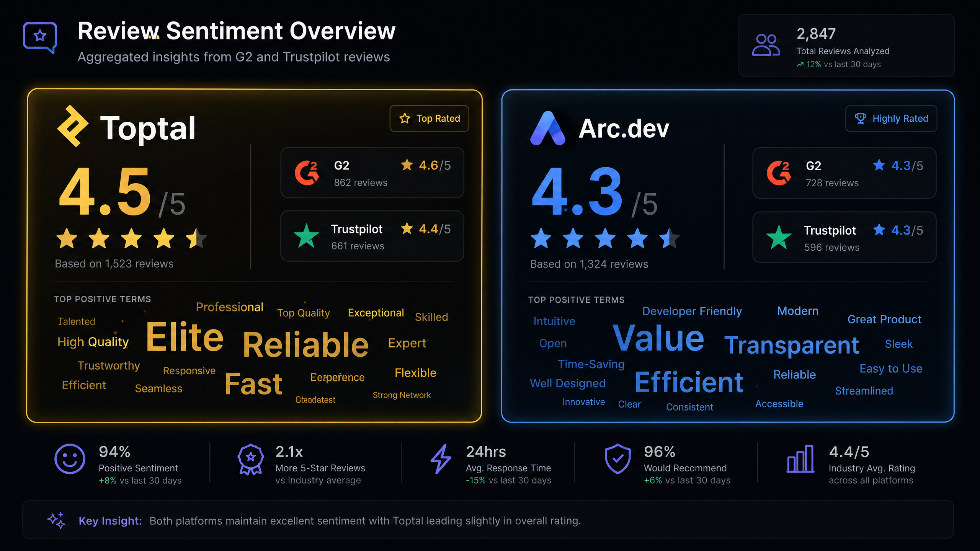This screenshot has height=551, width=980.
Task: Click the "Reliable" term in Toptal's word cloud
Action: pyautogui.click(x=305, y=344)
